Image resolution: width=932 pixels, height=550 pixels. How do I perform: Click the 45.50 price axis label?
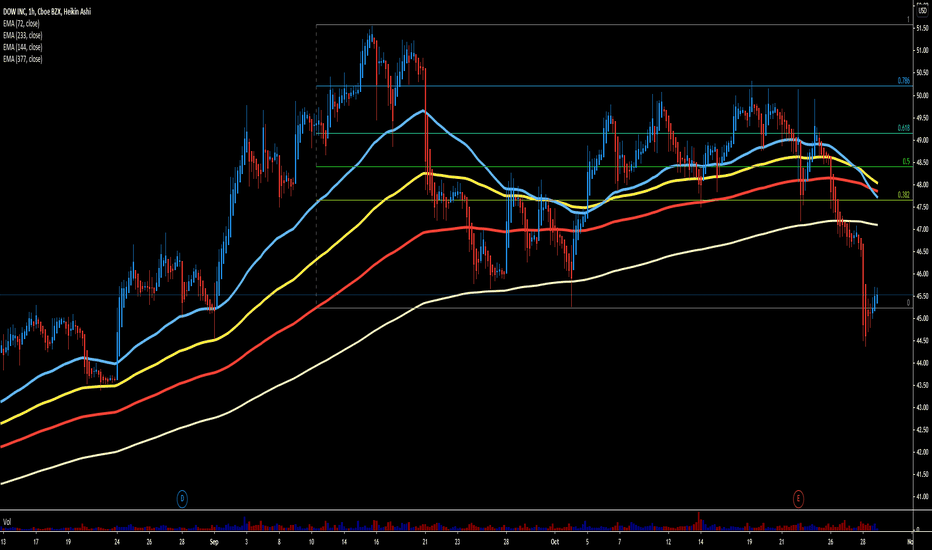[x=922, y=296]
